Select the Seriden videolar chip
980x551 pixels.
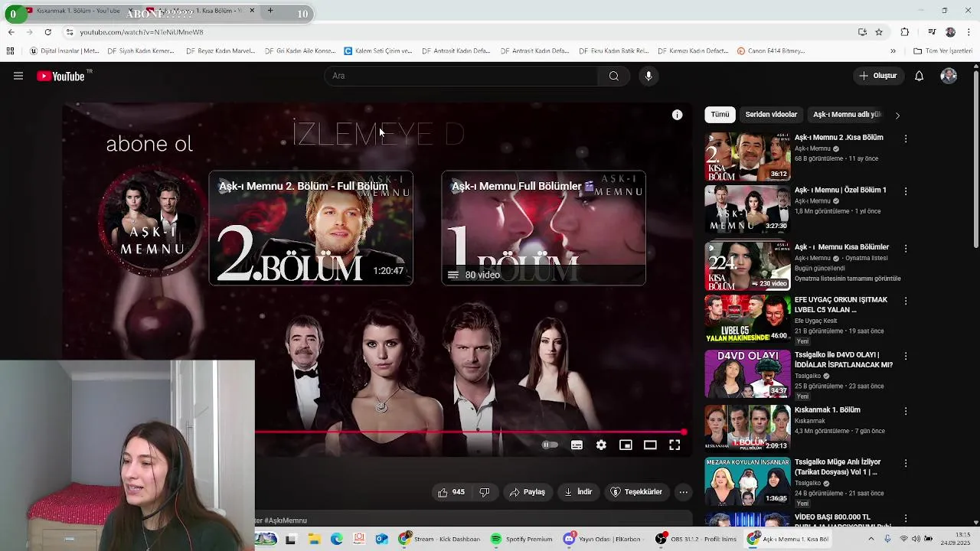[x=771, y=115]
